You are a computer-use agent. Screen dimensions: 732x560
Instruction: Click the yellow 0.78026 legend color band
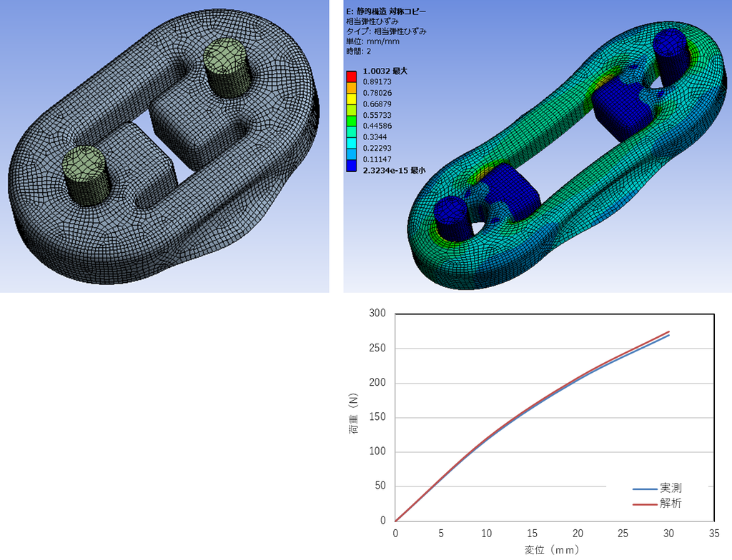click(351, 99)
